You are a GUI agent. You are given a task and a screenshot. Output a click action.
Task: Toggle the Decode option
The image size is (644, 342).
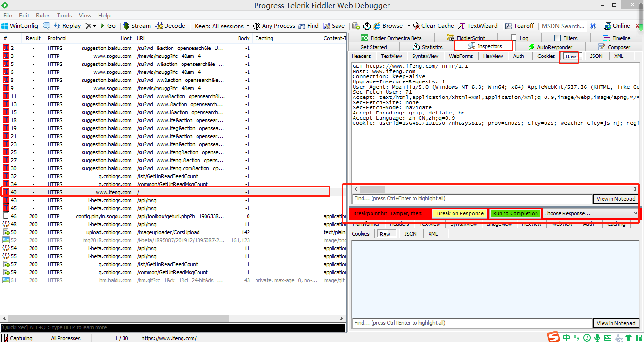pyautogui.click(x=170, y=26)
